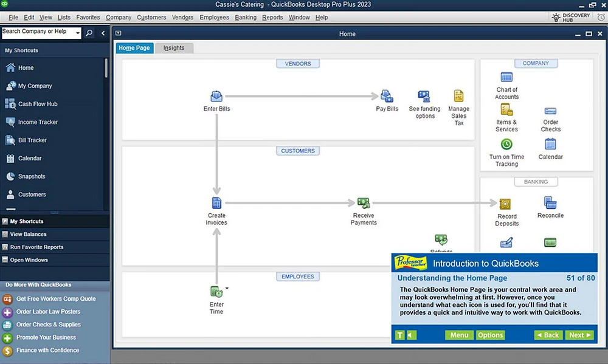
Task: Expand the Enter Time dropdown arrow
Action: tap(227, 288)
